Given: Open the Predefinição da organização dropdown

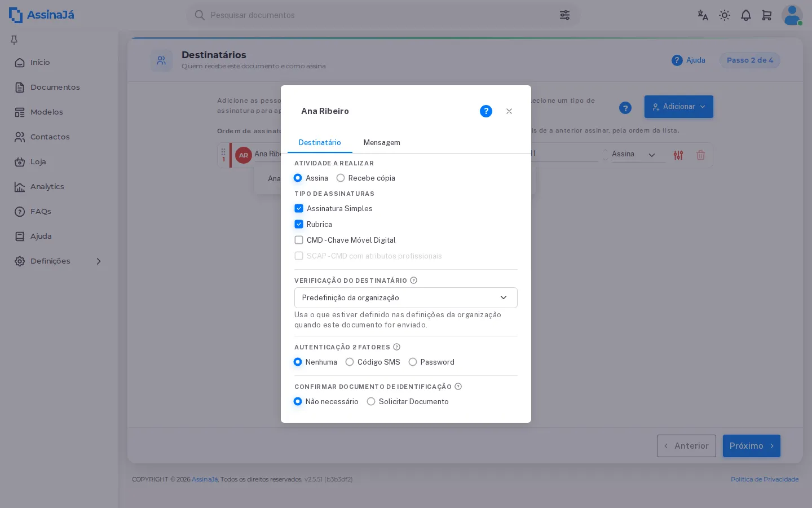Looking at the screenshot, I should [406, 298].
